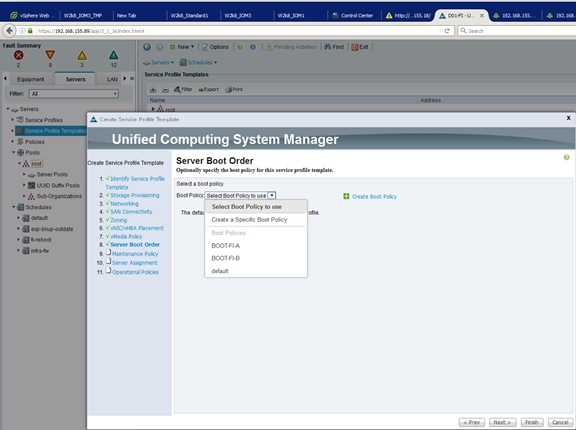Click the Find binoculars button
This screenshot has width=576, height=430.
click(x=334, y=47)
